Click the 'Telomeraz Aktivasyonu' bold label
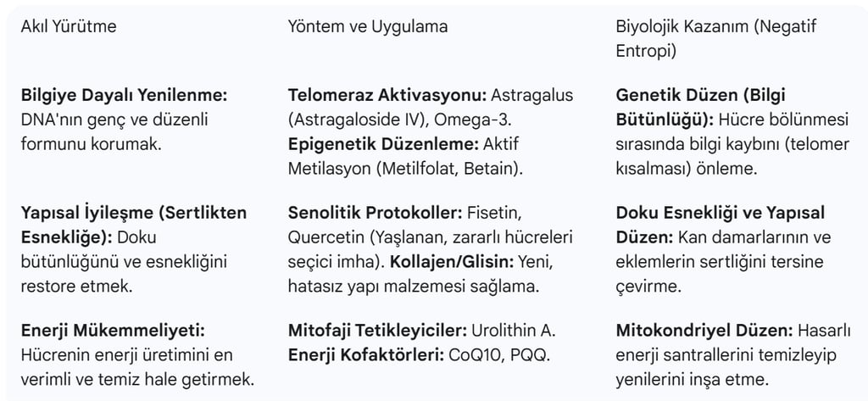868x401 pixels. [x=387, y=95]
